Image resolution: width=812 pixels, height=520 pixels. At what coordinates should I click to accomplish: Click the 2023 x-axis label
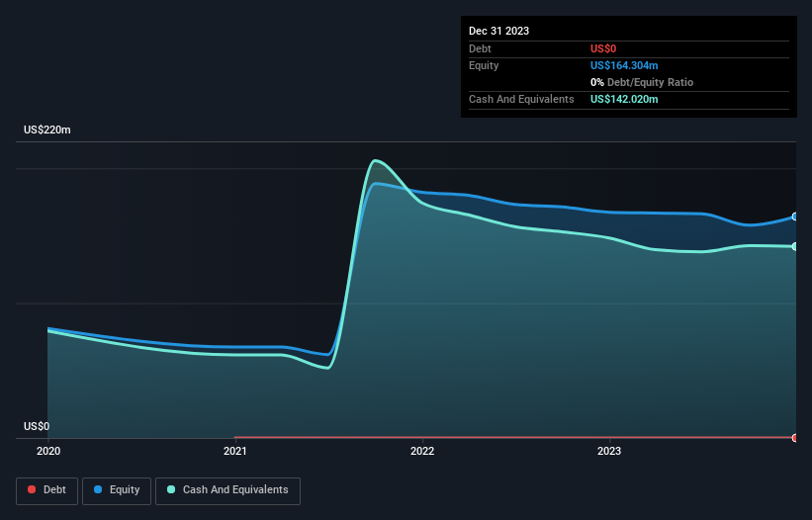(609, 451)
